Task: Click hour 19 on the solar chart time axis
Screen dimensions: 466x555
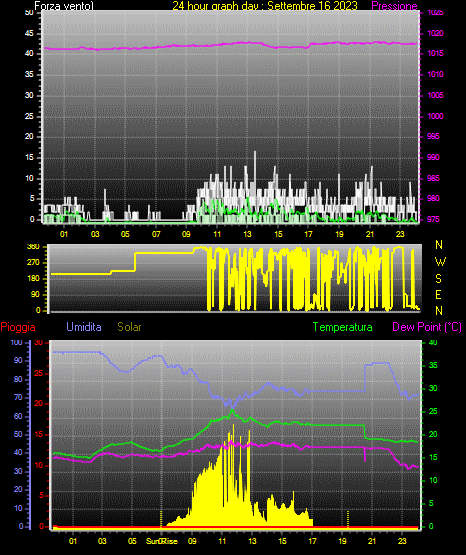Action: click(342, 541)
